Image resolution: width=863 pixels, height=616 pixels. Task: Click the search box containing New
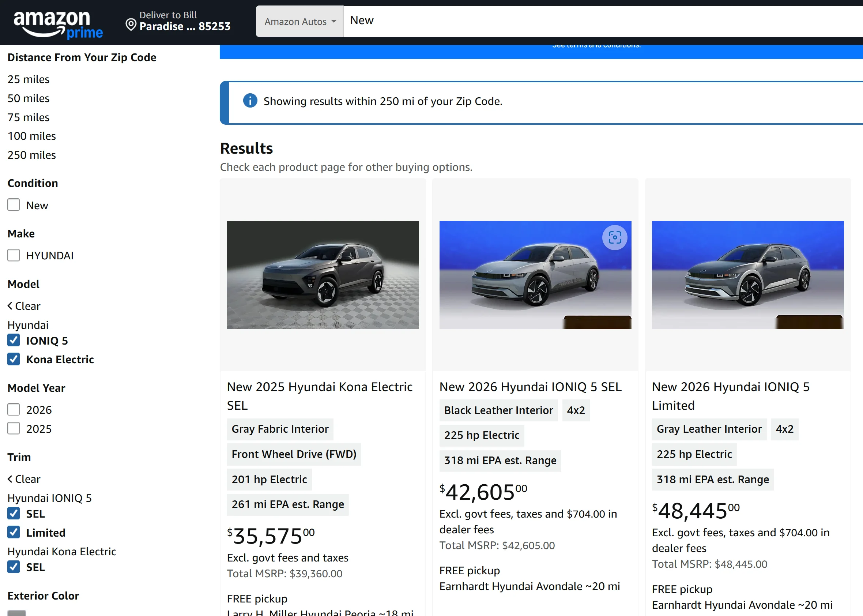(603, 21)
